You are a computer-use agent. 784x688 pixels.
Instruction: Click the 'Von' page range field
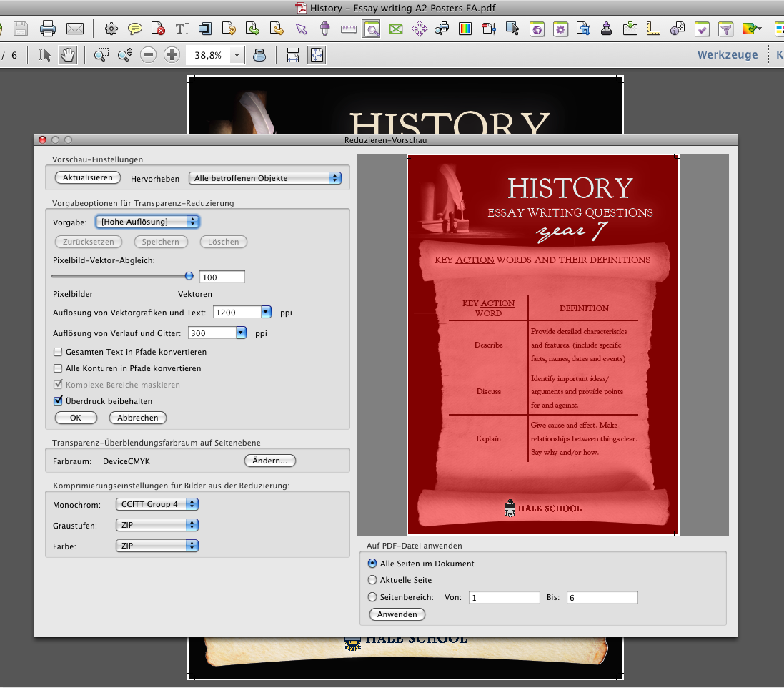pos(505,597)
